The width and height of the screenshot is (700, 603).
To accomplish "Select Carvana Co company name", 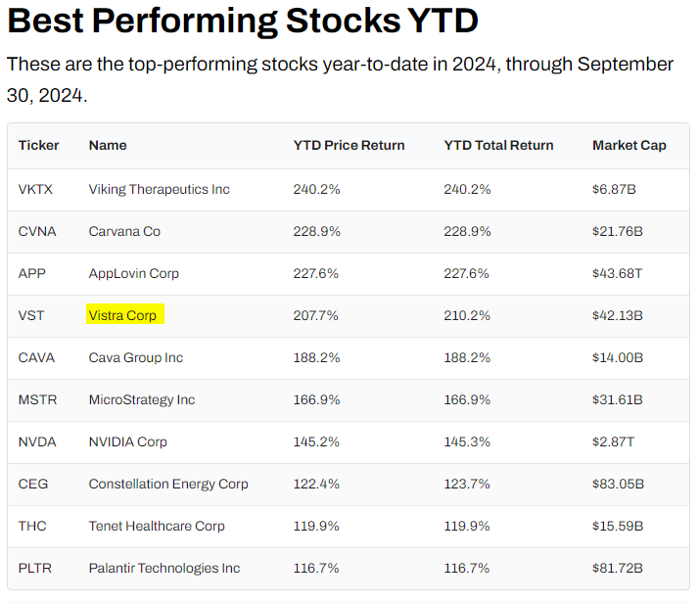I will 124,231.
